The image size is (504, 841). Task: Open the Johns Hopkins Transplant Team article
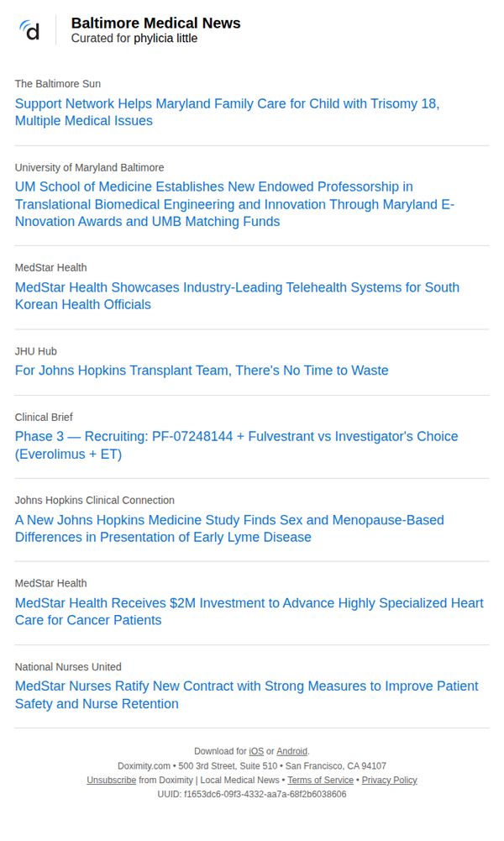pyautogui.click(x=202, y=371)
